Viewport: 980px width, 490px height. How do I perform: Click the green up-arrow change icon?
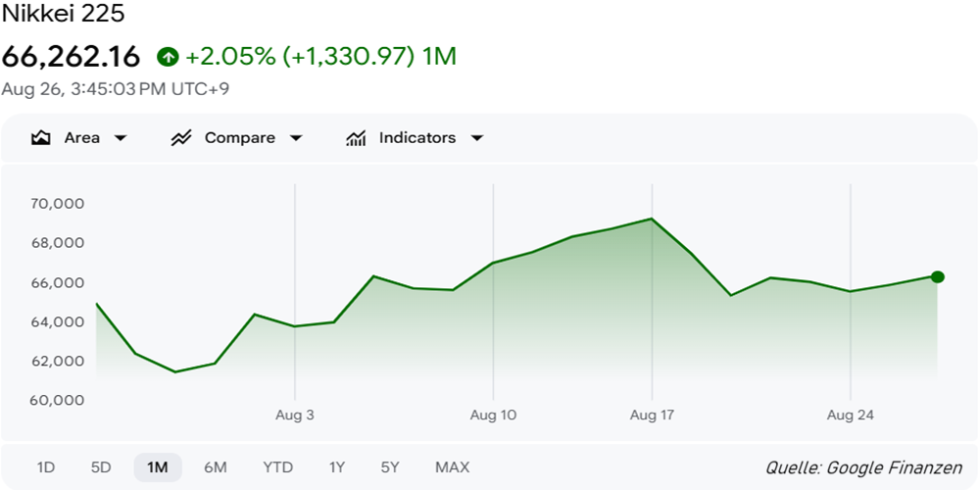point(168,58)
